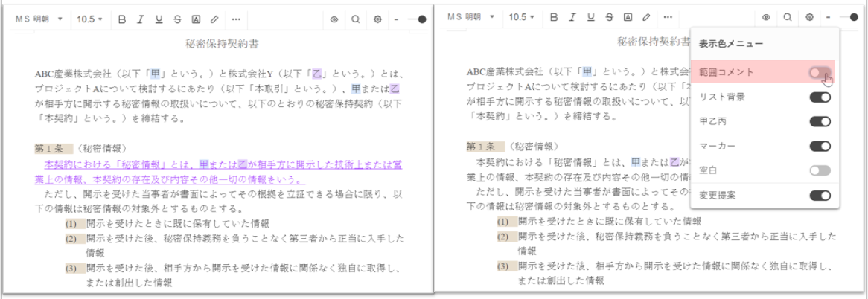The height and width of the screenshot is (299, 868).
Task: Click the eye display icon in left toolbar
Action: click(334, 19)
